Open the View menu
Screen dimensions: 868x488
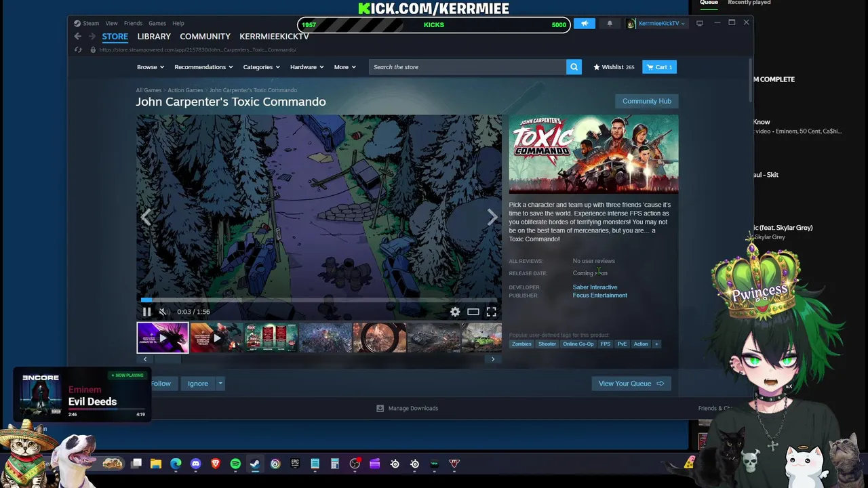point(111,23)
